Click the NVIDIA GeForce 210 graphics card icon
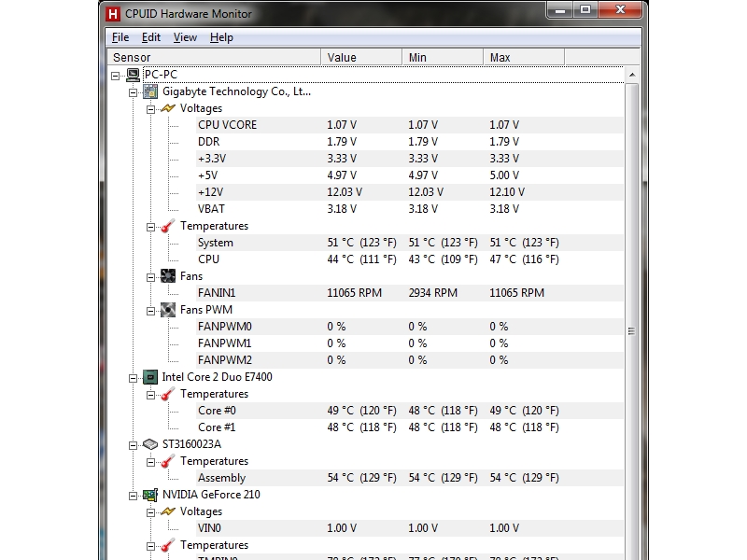Image resolution: width=747 pixels, height=560 pixels. (150, 495)
